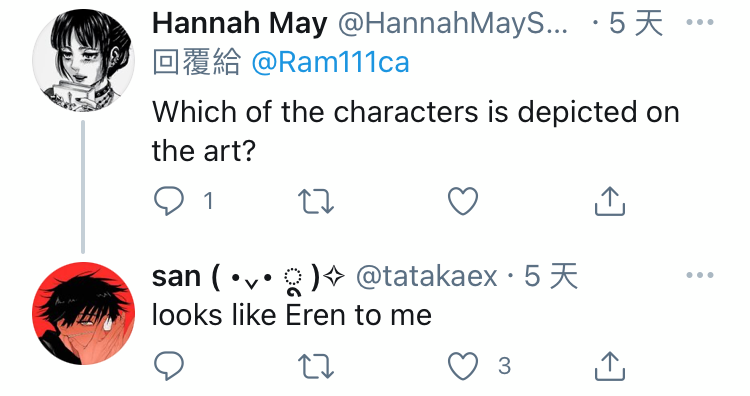The height and width of the screenshot is (396, 750).
Task: Retweet Hannah May's question
Action: [316, 201]
